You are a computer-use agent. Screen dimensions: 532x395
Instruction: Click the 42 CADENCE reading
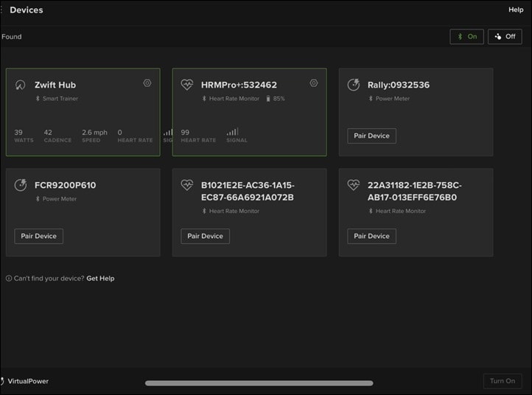[x=57, y=136]
